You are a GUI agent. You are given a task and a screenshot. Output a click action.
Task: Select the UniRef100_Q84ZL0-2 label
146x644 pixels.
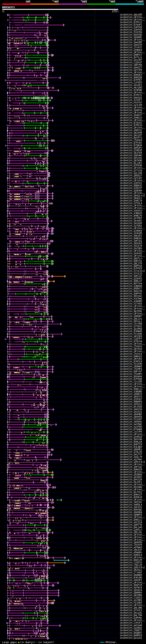132,196
